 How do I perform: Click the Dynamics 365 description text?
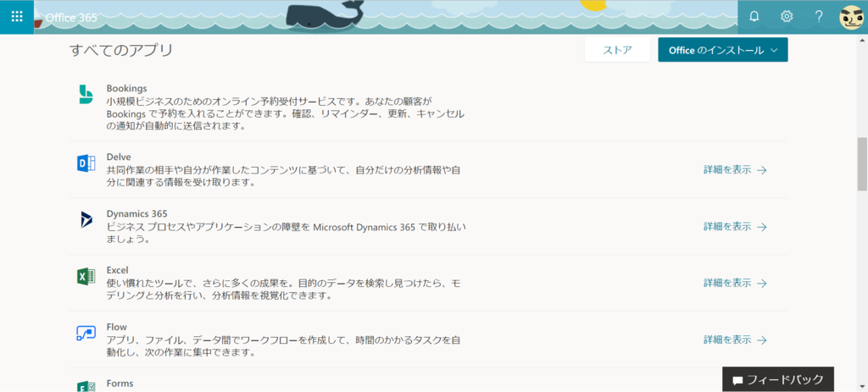[287, 232]
